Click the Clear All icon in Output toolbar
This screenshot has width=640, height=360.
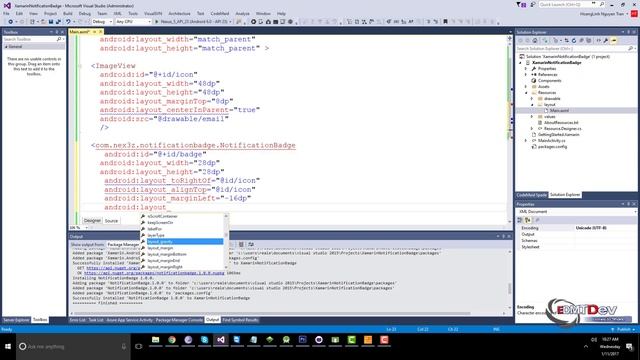click(x=241, y=244)
